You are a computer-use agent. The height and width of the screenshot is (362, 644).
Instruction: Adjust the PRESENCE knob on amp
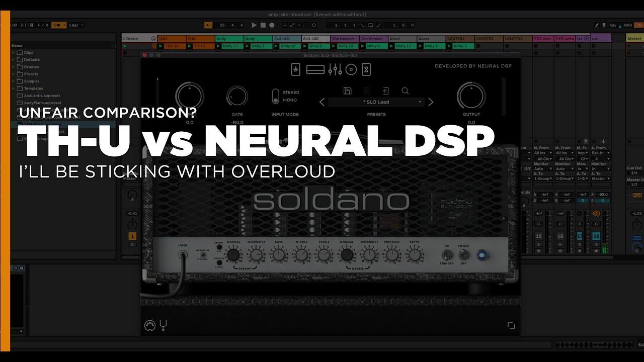point(391,255)
